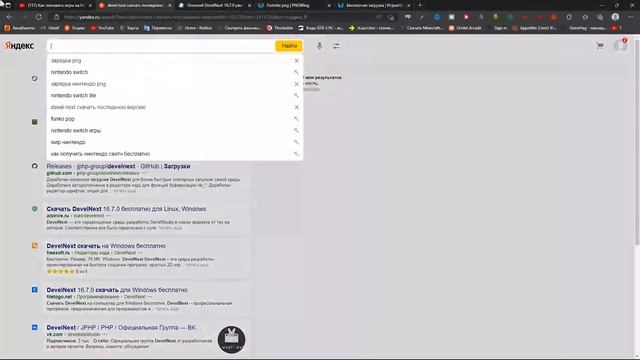This screenshot has height=360, width=640.
Task: Focus the Yandex search input field
Action: point(161,46)
